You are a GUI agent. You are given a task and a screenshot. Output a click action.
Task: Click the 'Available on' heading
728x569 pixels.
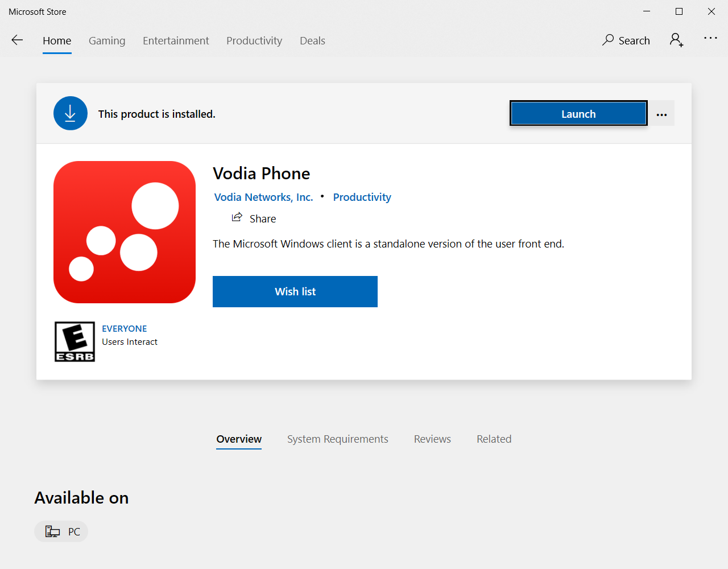pos(81,498)
